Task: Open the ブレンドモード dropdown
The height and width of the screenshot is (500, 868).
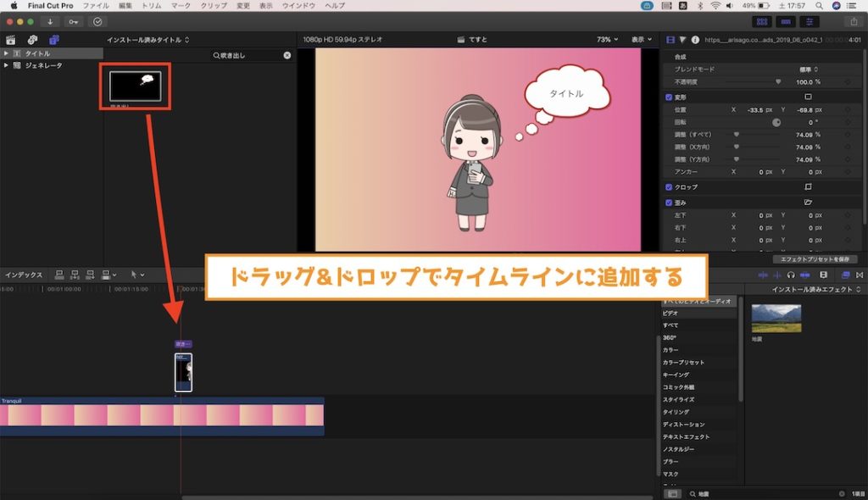Action: 810,69
